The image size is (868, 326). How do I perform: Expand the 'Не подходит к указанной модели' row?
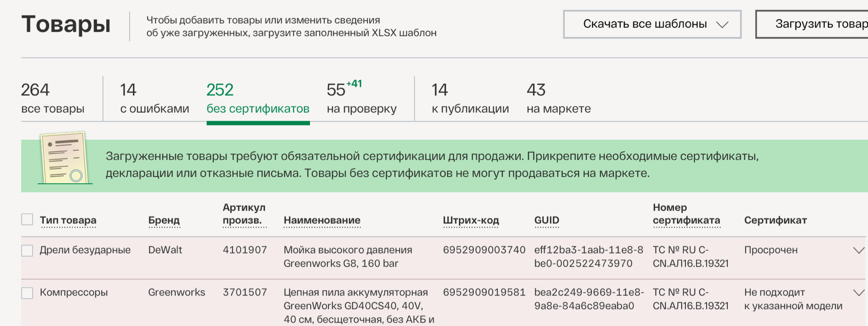[x=858, y=293]
